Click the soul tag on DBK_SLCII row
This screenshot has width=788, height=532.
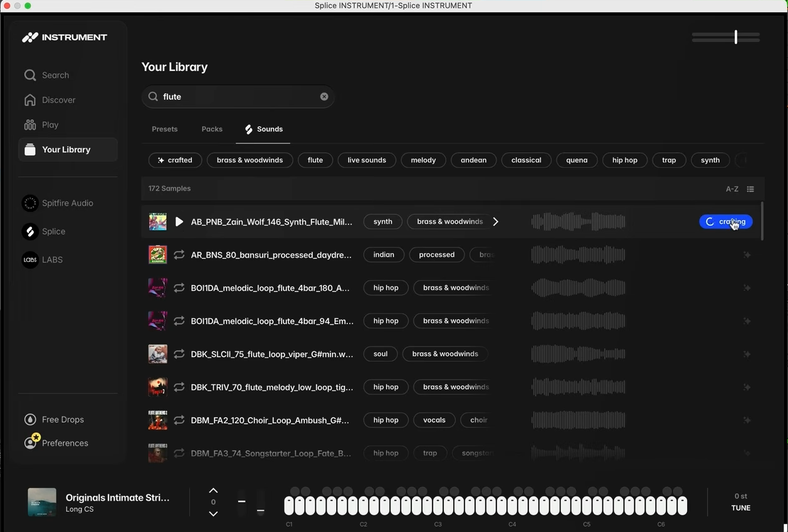click(381, 354)
